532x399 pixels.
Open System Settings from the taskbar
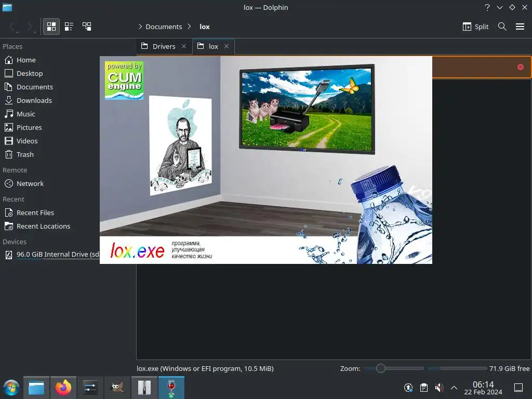coord(90,388)
